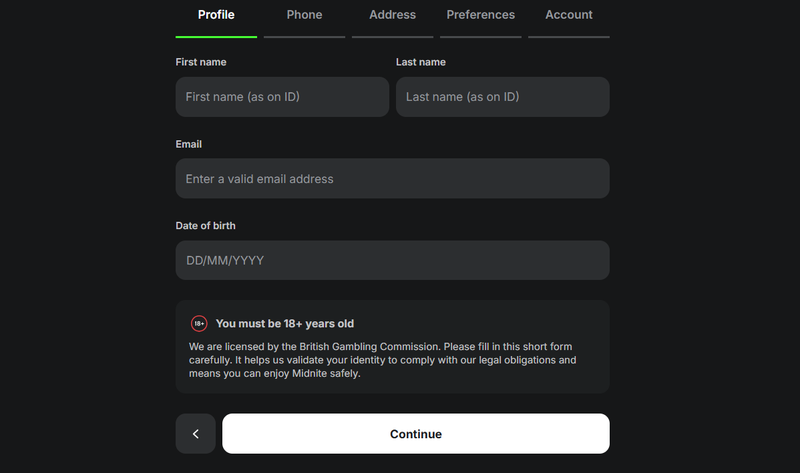Click the "You must be 18+ years old" heading
Image resolution: width=800 pixels, height=473 pixels.
pyautogui.click(x=285, y=324)
